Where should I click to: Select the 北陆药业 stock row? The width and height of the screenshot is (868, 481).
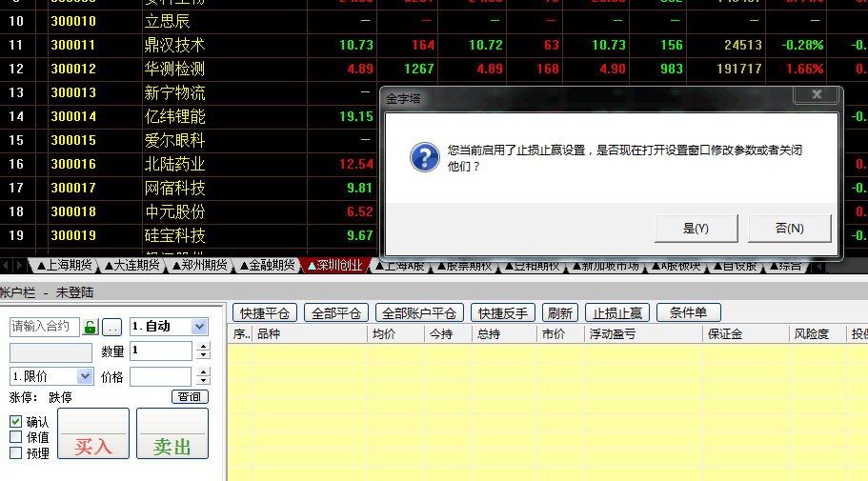190,164
